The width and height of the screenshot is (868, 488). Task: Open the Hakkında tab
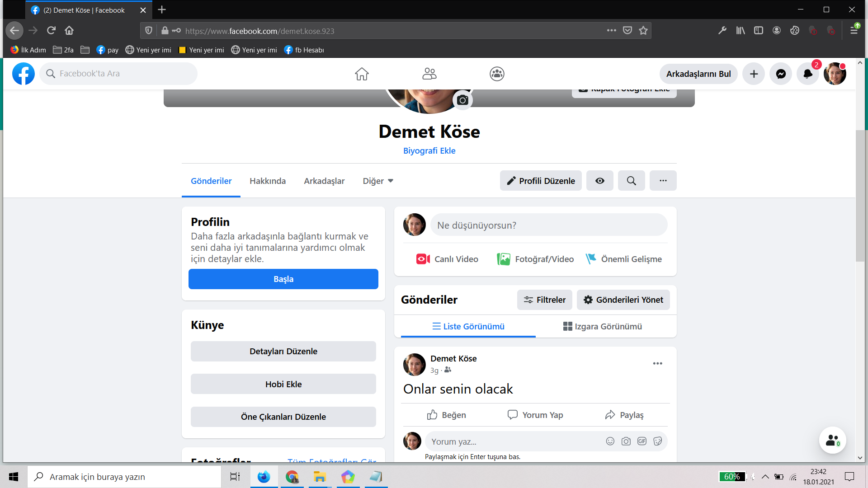(x=268, y=181)
